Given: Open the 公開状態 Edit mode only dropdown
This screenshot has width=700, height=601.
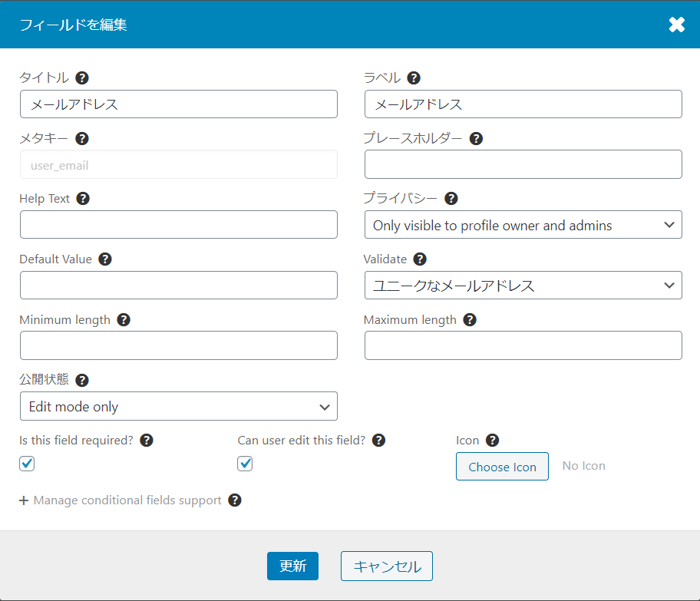Looking at the screenshot, I should click(x=179, y=406).
